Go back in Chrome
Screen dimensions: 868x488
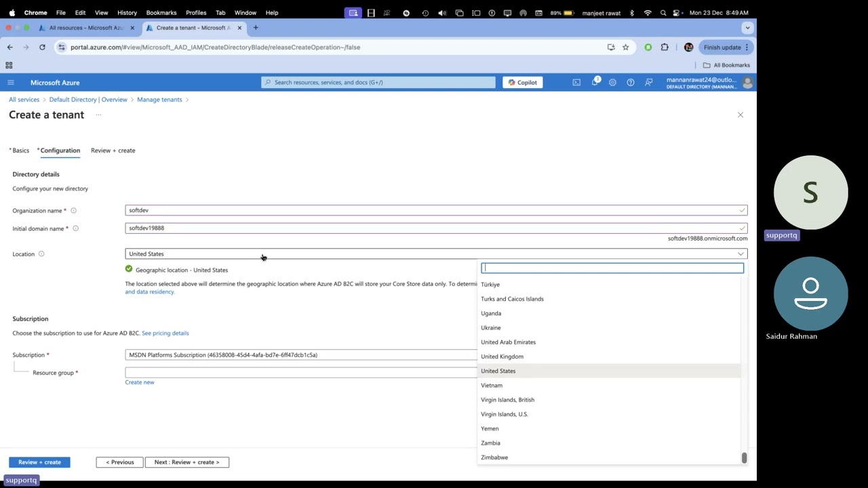click(x=9, y=47)
